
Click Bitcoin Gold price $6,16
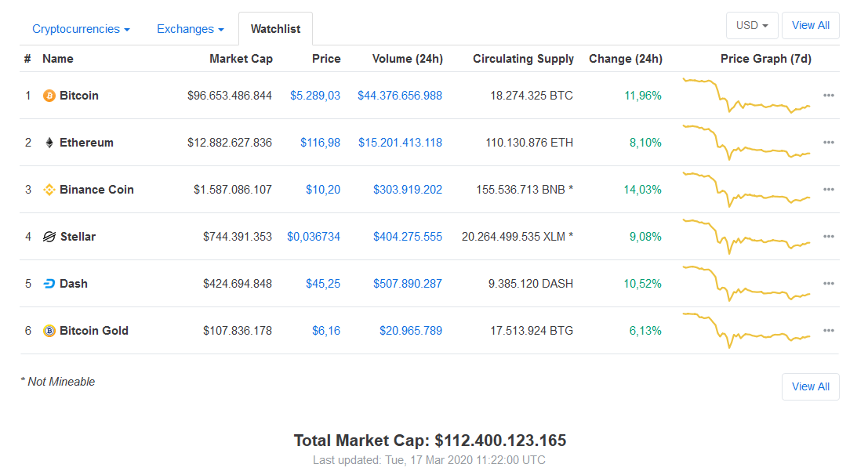[326, 331]
